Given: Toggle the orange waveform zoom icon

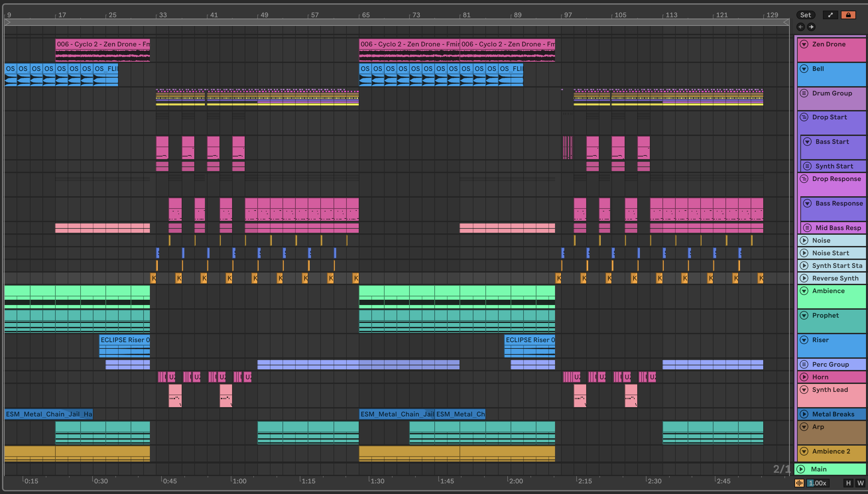Looking at the screenshot, I should click(x=799, y=483).
